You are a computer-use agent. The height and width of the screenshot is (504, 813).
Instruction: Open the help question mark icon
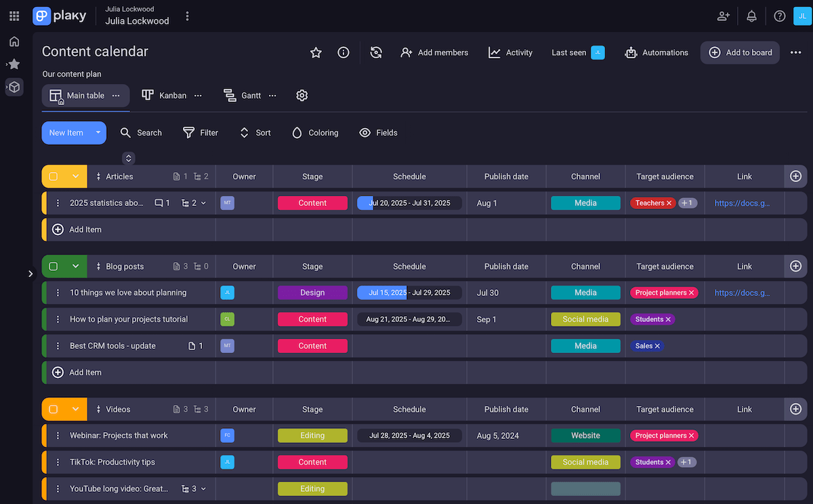[x=780, y=16]
